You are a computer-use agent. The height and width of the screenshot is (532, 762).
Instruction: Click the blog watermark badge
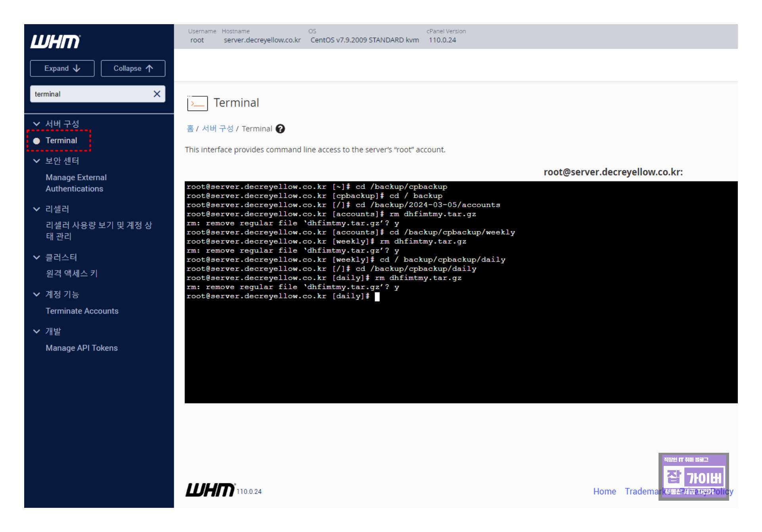693,476
